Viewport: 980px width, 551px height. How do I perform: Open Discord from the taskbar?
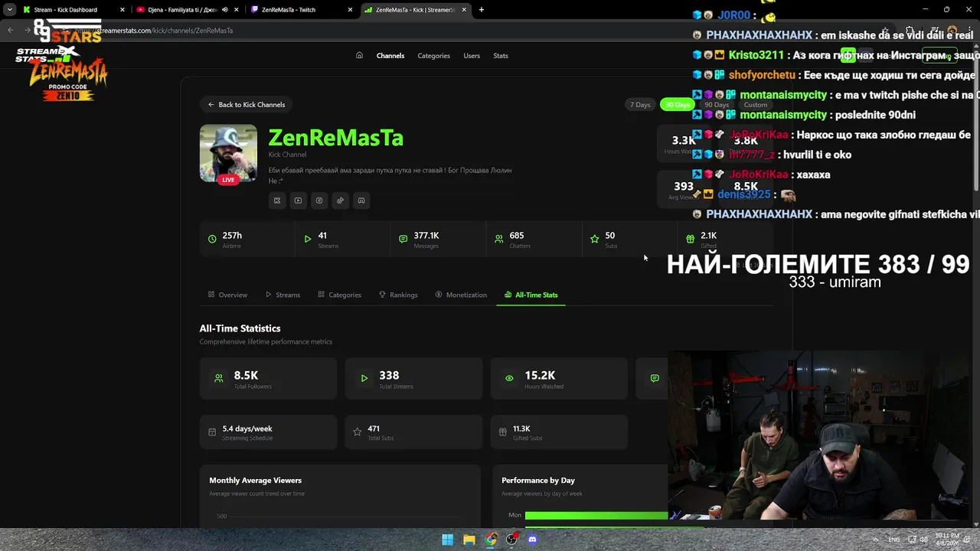pos(533,540)
